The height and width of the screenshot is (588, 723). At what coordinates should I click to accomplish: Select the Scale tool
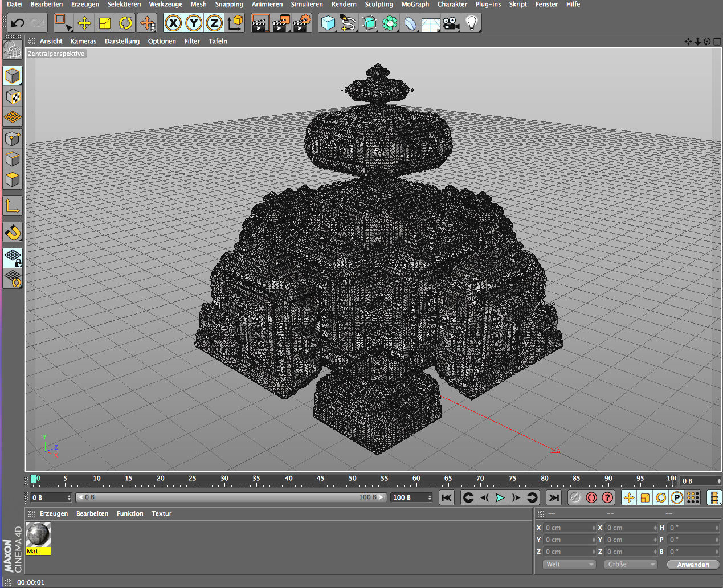click(x=105, y=23)
